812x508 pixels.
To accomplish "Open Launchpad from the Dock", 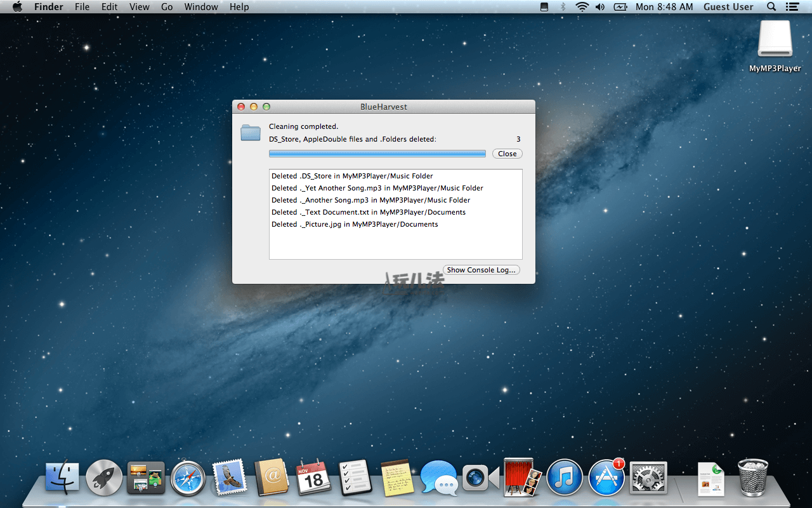I will tap(104, 478).
